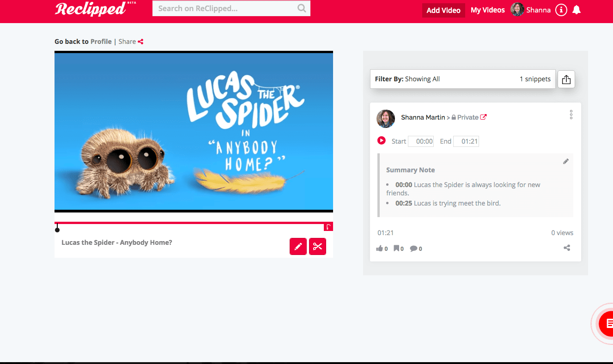613x364 pixels.
Task: Click the video progress bar timeline
Action: pyautogui.click(x=194, y=223)
